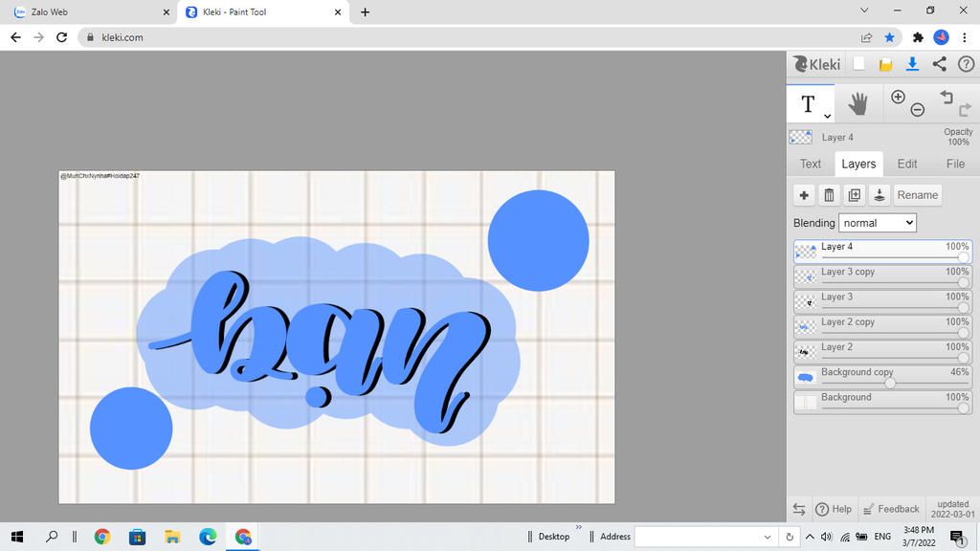Click the Chrome profile avatar
The image size is (980, 551).
click(x=942, y=37)
